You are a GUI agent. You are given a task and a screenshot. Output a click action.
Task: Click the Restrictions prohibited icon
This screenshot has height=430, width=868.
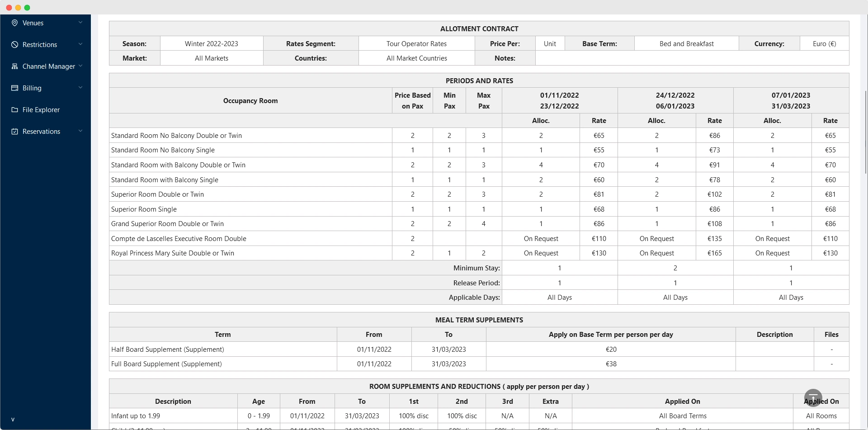[14, 45]
